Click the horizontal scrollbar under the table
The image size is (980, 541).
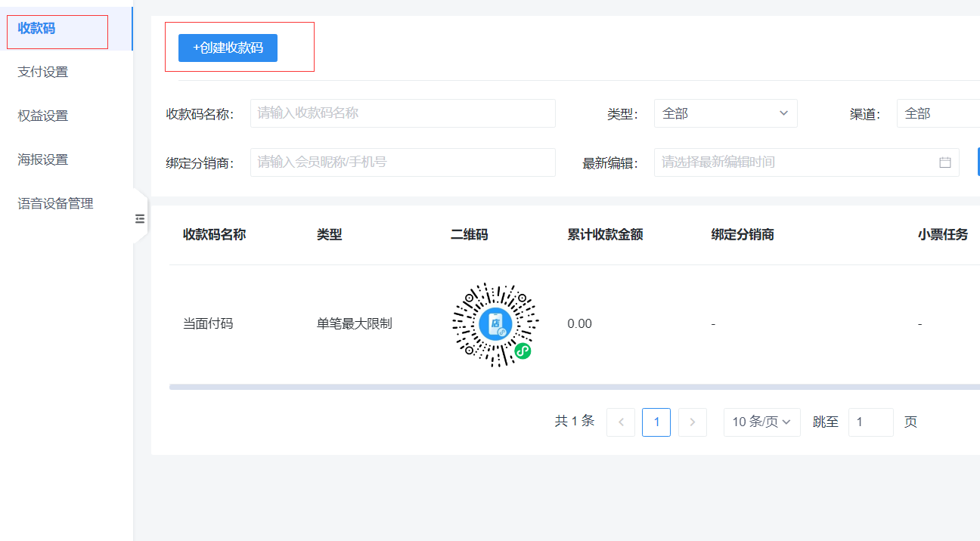point(575,387)
